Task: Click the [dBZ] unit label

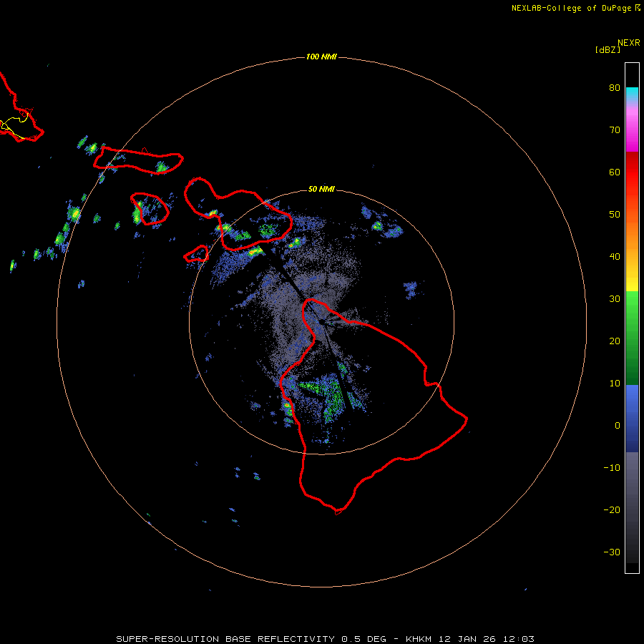Action: (608, 50)
